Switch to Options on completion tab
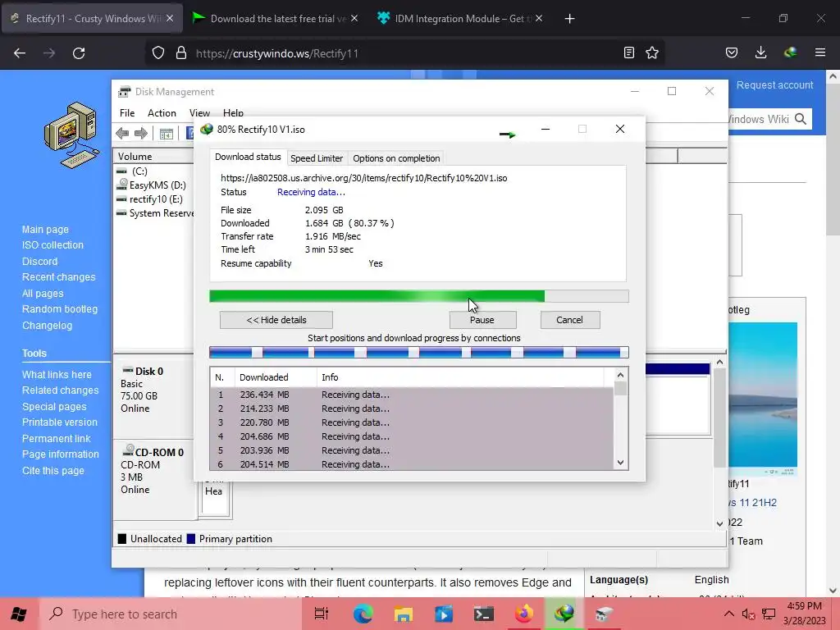The width and height of the screenshot is (840, 630). click(x=396, y=158)
